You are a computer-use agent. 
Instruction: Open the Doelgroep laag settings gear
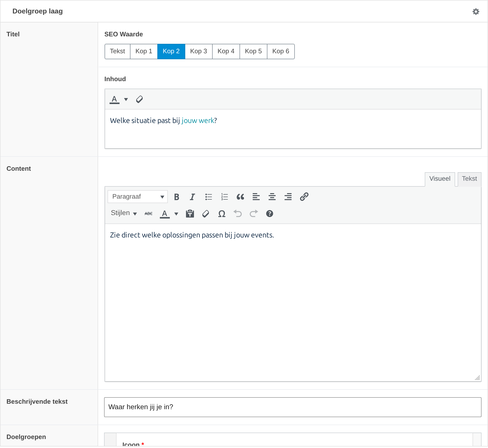pyautogui.click(x=476, y=11)
